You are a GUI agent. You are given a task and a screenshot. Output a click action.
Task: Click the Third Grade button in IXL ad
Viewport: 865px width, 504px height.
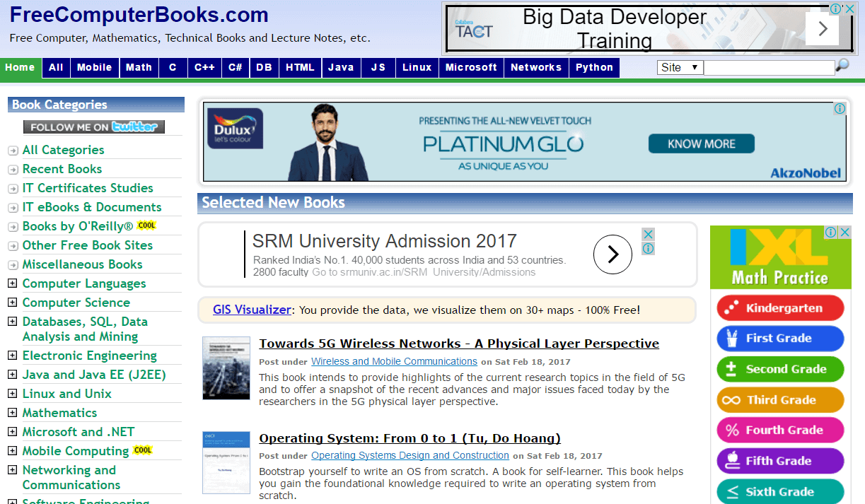[781, 400]
